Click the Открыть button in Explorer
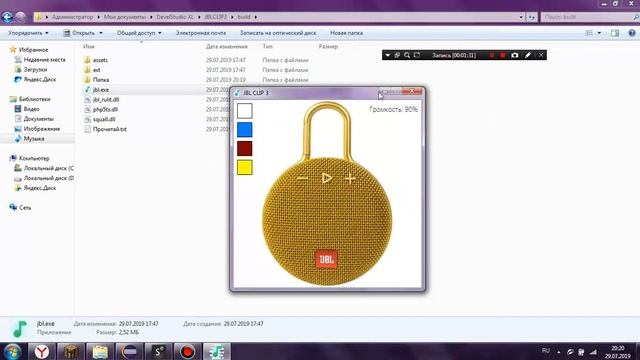 click(79, 33)
